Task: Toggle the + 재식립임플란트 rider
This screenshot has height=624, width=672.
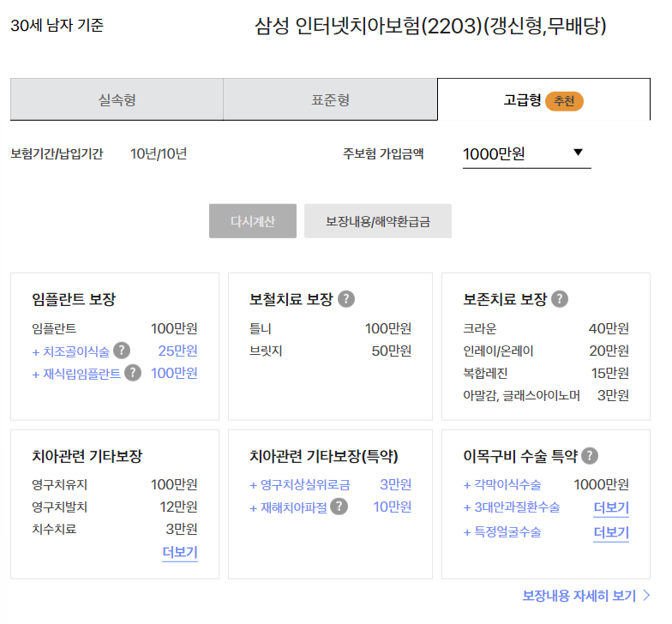Action: pyautogui.click(x=76, y=374)
